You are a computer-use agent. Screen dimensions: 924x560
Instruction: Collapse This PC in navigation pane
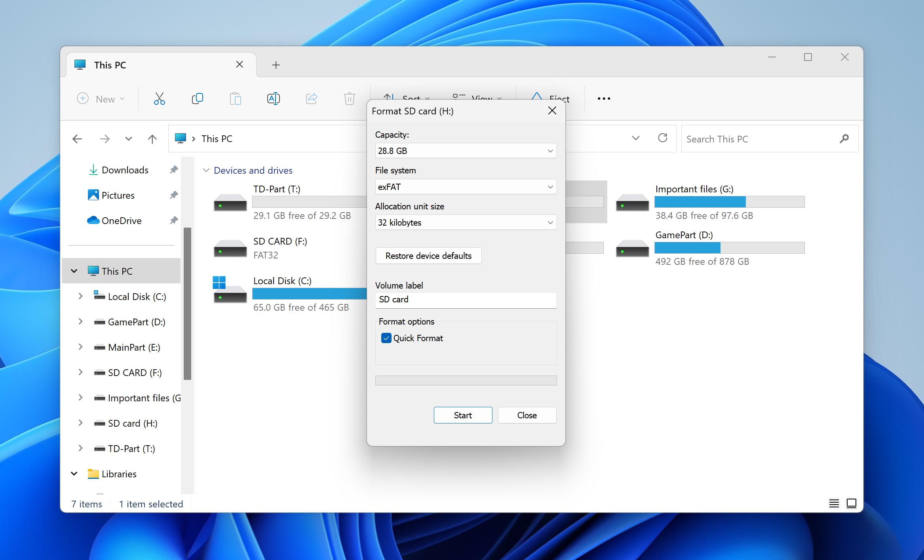pyautogui.click(x=74, y=271)
